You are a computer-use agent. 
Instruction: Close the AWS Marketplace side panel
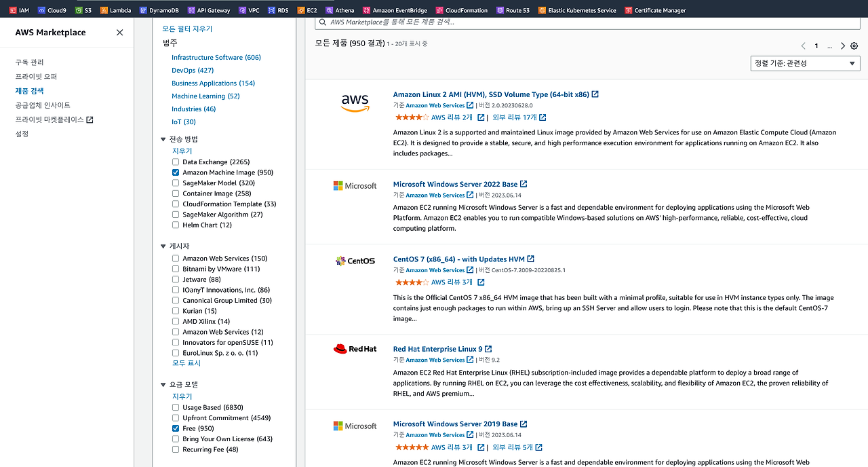tap(120, 33)
